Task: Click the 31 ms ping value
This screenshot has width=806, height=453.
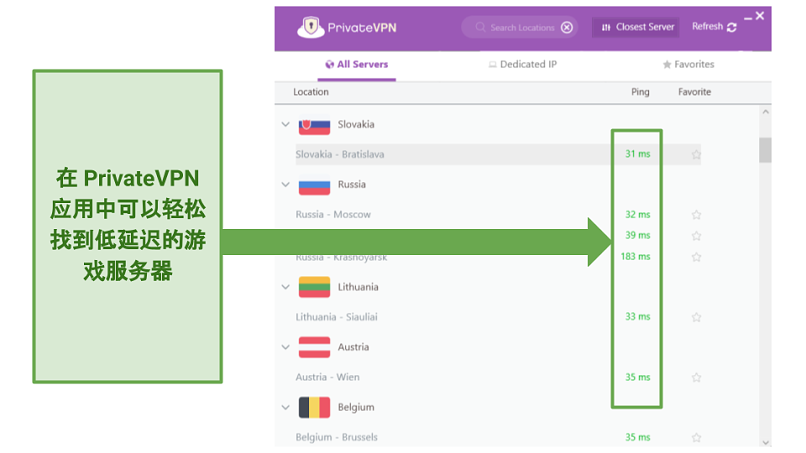Action: (x=637, y=154)
